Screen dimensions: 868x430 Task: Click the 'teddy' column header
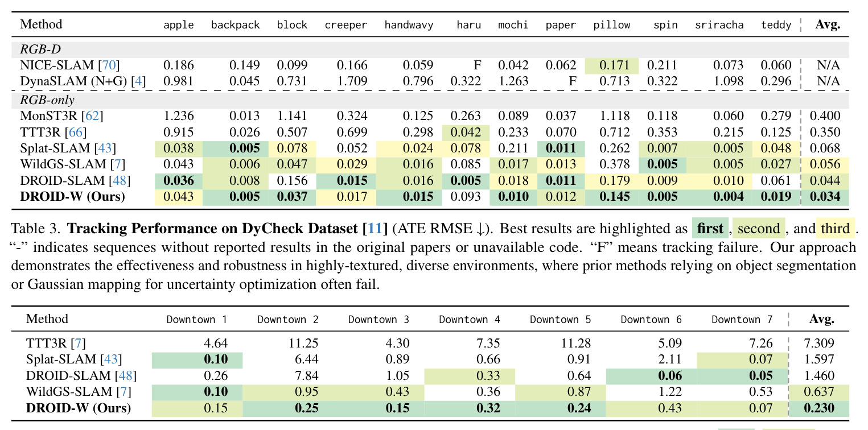point(776,25)
